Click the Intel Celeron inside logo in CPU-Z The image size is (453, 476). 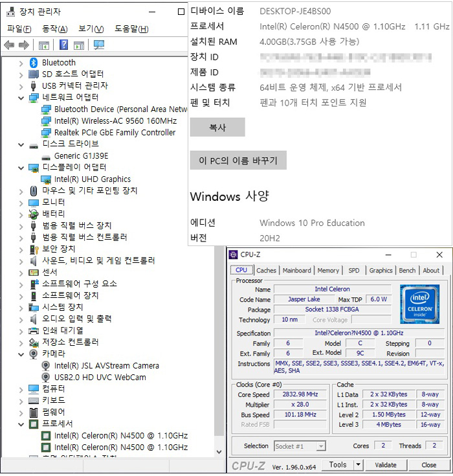coord(419,304)
